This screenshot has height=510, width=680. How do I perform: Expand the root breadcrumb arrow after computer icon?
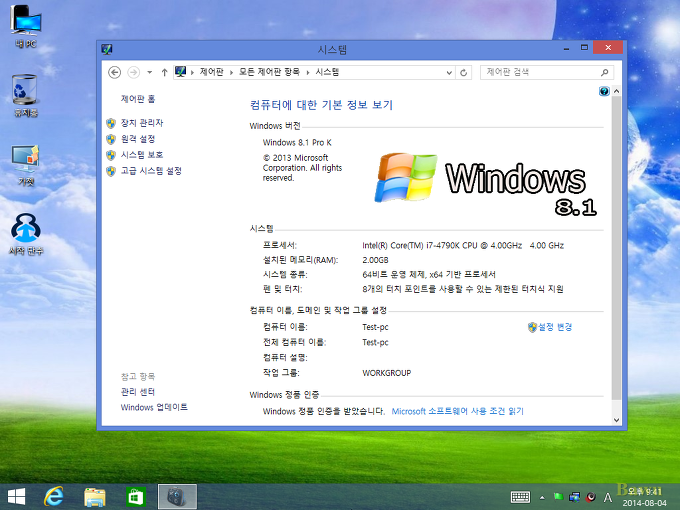click(192, 72)
